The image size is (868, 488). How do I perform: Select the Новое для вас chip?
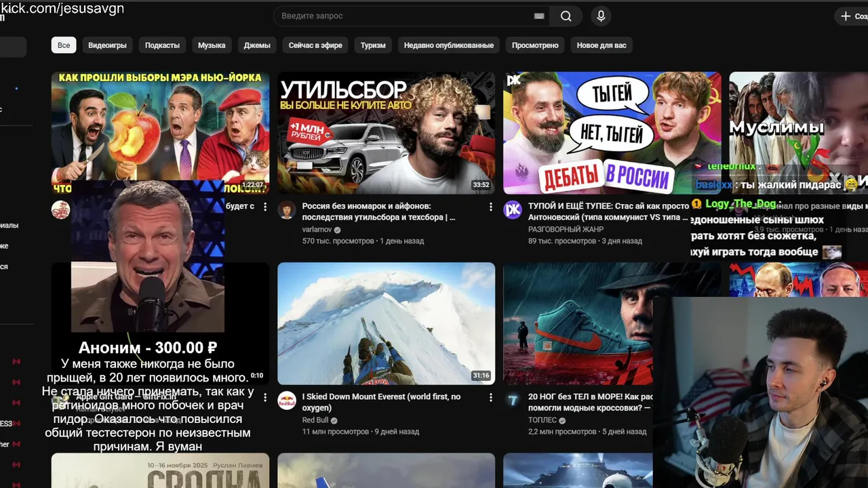tap(601, 45)
